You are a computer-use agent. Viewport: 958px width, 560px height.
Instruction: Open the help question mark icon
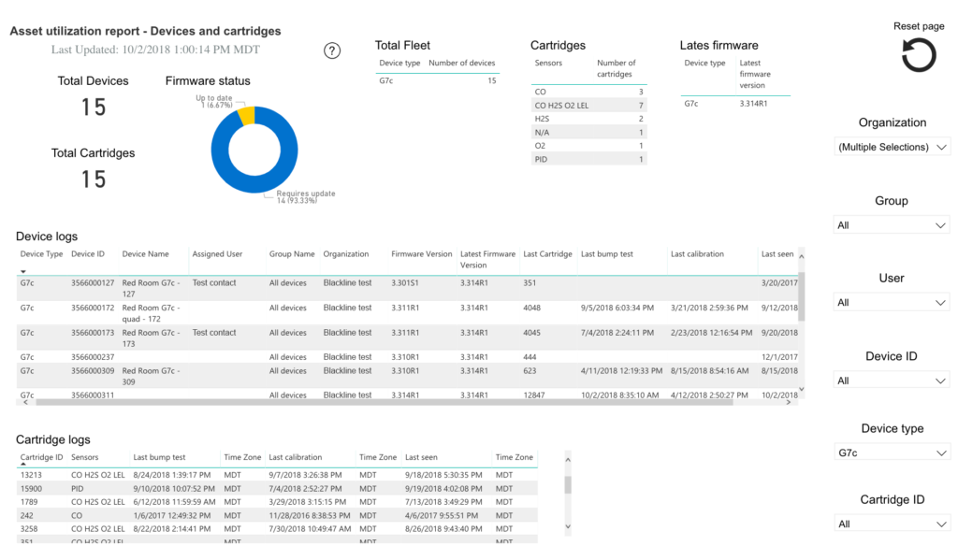(332, 50)
